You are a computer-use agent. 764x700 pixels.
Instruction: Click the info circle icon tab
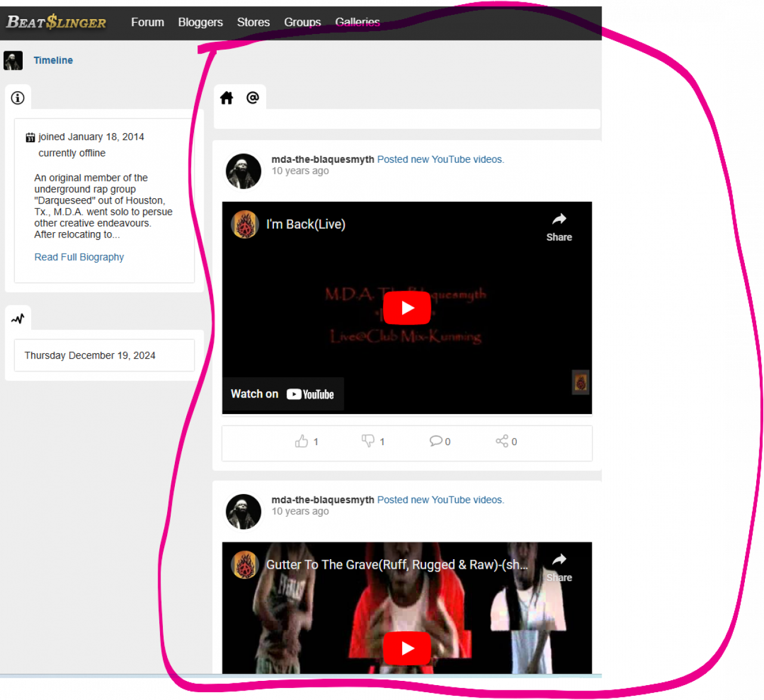pos(18,98)
